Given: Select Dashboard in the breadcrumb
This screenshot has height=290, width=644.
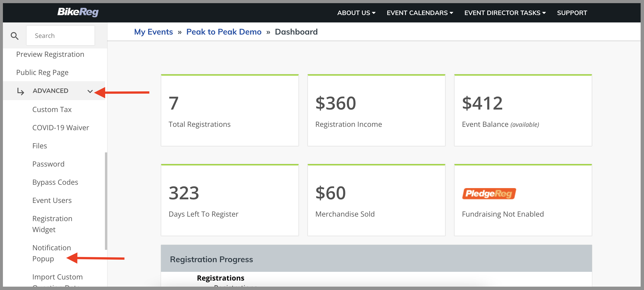Looking at the screenshot, I should 296,32.
